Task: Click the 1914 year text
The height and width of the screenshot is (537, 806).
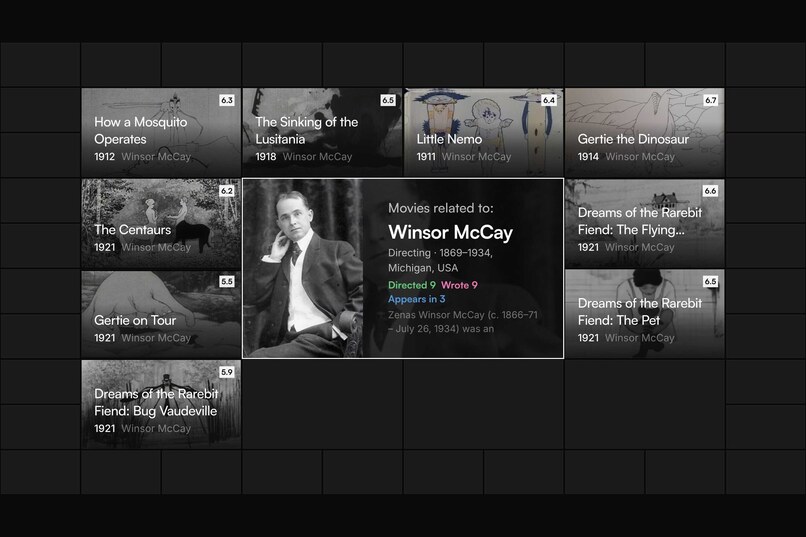Action: coord(588,157)
